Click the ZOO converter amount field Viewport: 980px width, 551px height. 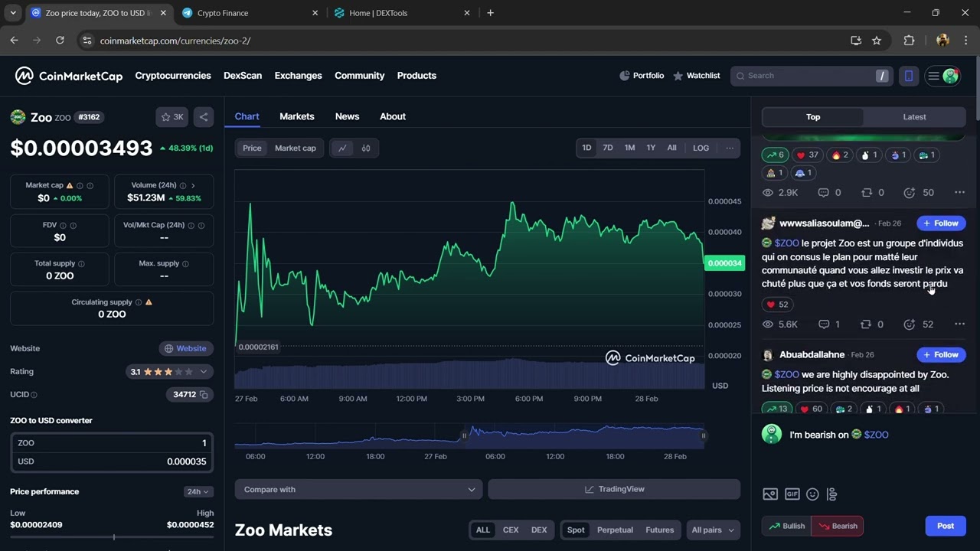[112, 443]
